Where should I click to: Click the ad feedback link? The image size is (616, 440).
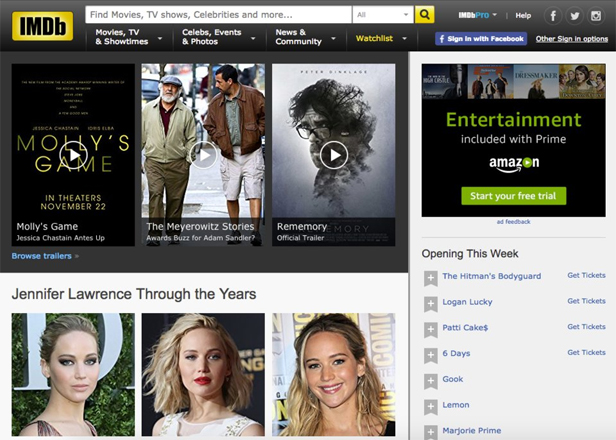513,222
